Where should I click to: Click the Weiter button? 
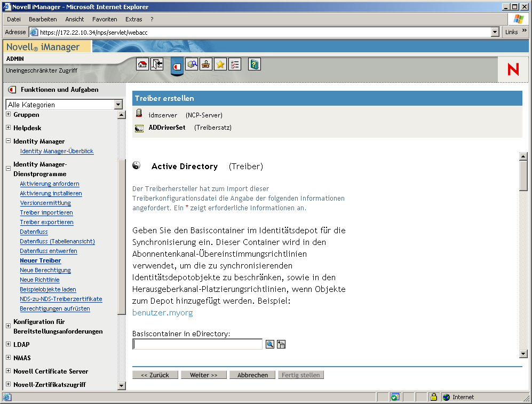click(203, 375)
